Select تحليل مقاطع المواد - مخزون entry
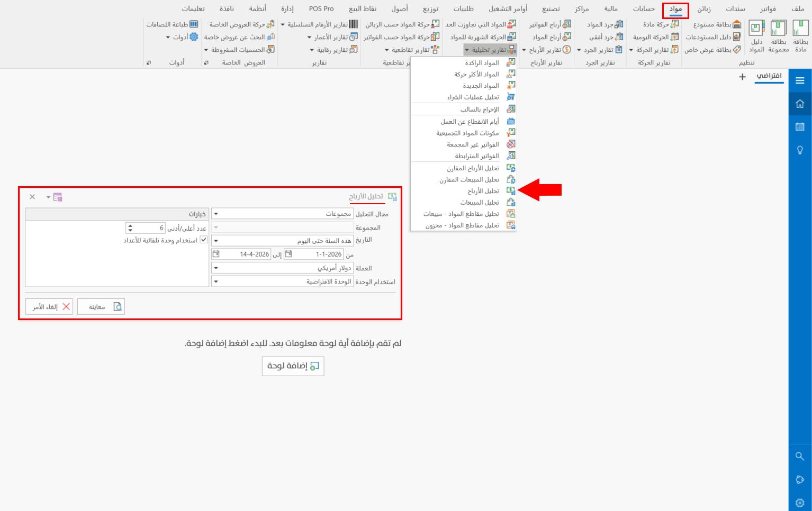The height and width of the screenshot is (511, 812). [464, 225]
